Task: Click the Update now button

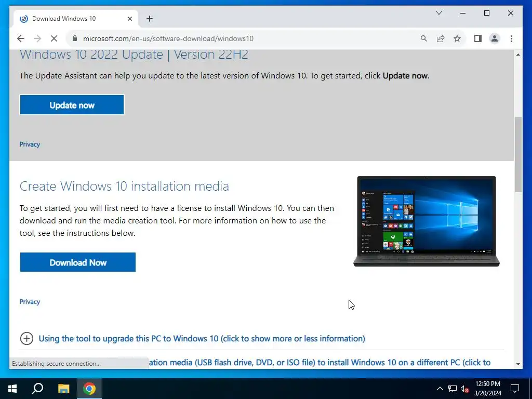Action: (x=72, y=105)
